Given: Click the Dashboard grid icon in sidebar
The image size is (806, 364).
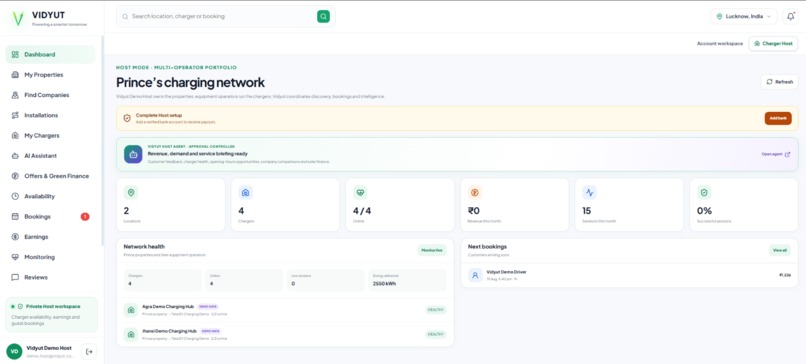Looking at the screenshot, I should pyautogui.click(x=15, y=54).
